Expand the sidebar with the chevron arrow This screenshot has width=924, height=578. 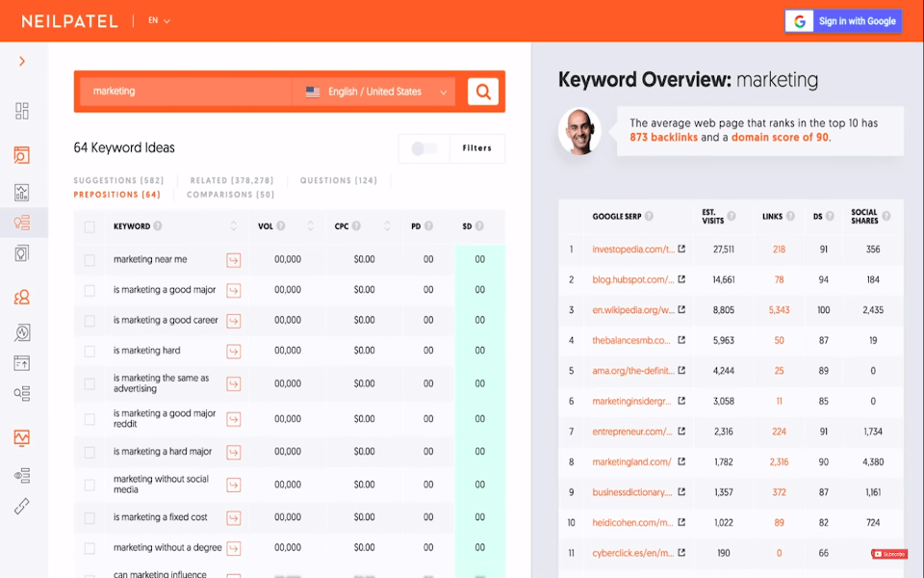click(x=22, y=61)
